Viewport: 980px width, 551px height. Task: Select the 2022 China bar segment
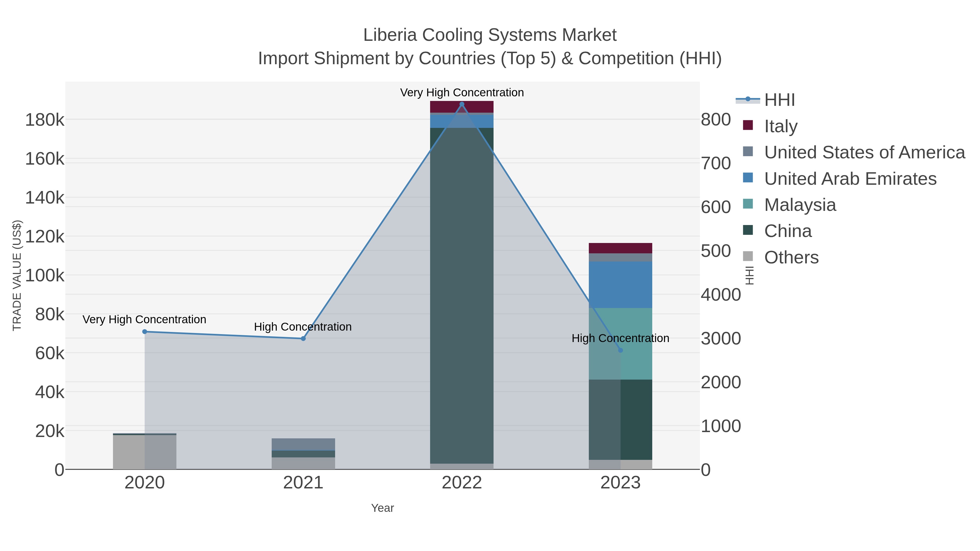point(462,295)
